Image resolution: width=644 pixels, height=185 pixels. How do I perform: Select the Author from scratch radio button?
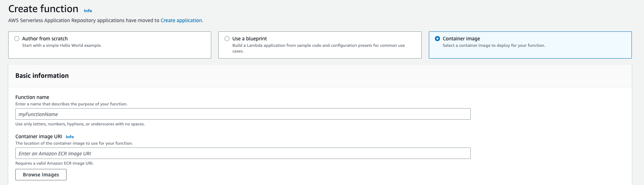(17, 39)
